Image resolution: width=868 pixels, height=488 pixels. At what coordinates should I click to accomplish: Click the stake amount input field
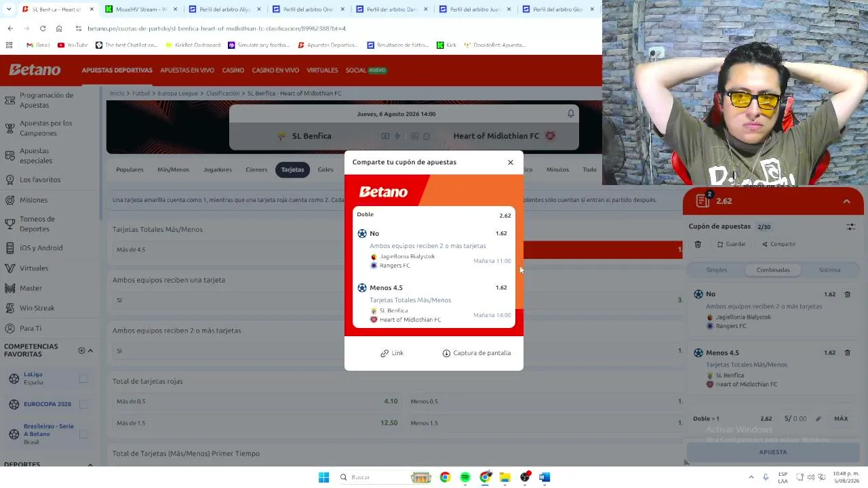[x=795, y=419]
